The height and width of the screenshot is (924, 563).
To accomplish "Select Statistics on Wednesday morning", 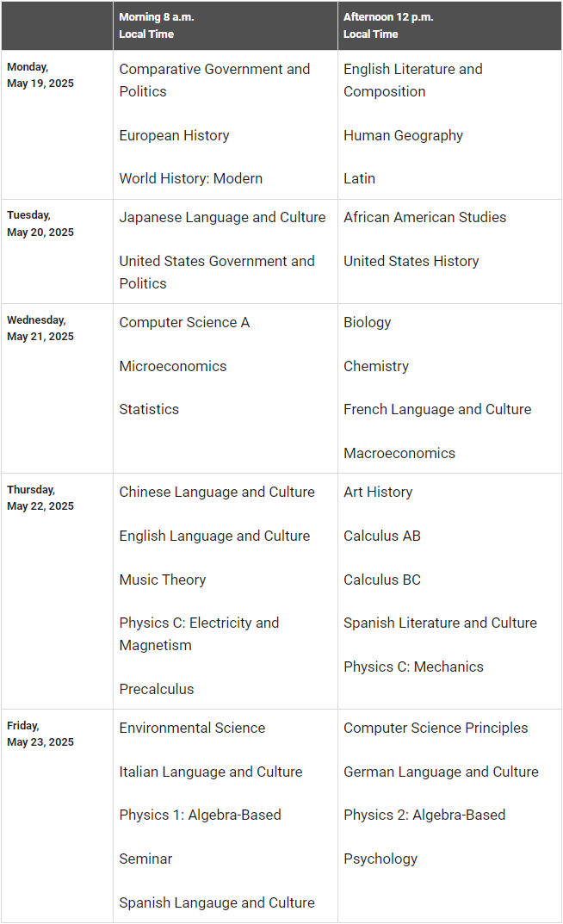I will pos(149,409).
